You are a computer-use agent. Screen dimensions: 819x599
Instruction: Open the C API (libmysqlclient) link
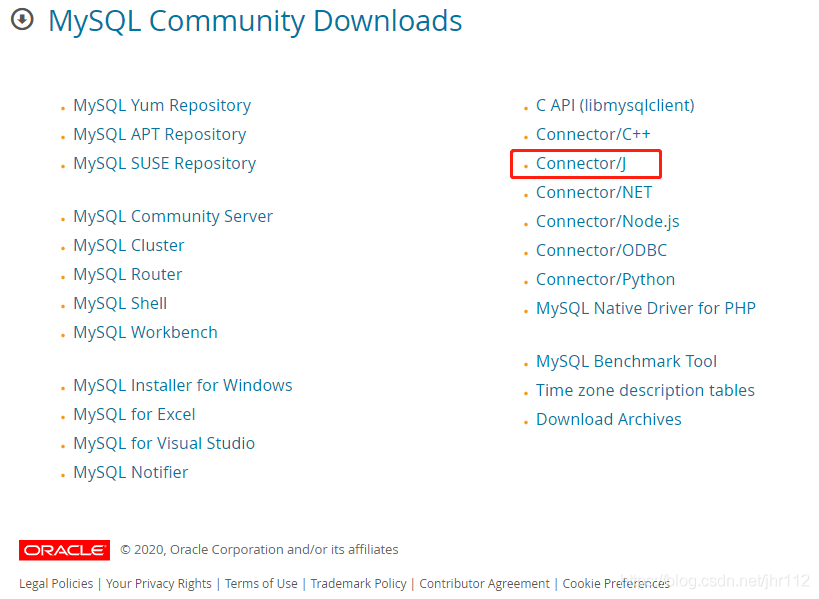coord(615,105)
